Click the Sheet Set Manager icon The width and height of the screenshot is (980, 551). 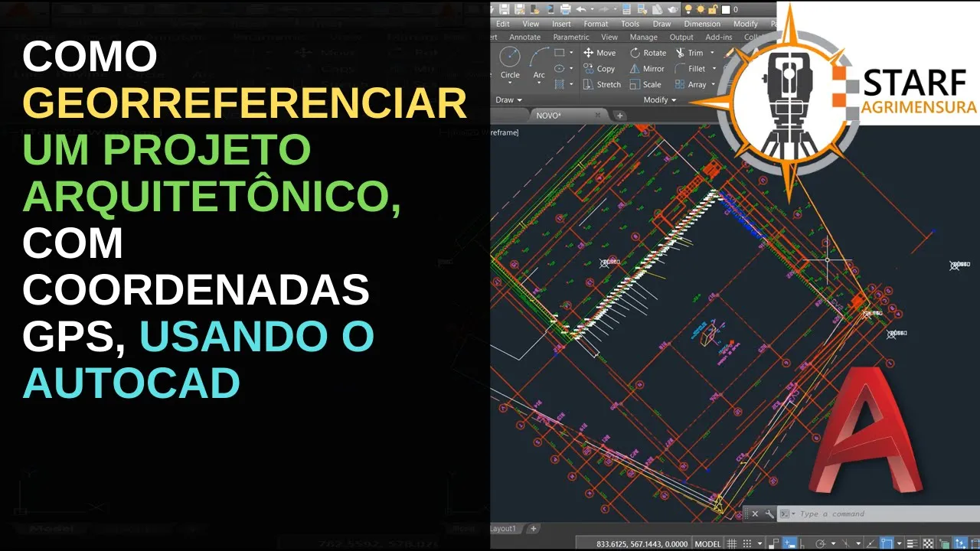click(657, 9)
